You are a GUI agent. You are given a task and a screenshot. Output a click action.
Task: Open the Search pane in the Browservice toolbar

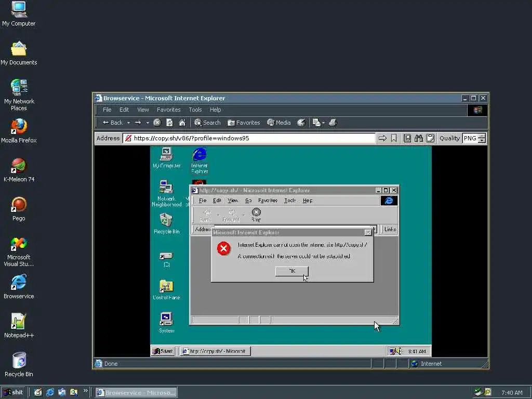pos(207,123)
